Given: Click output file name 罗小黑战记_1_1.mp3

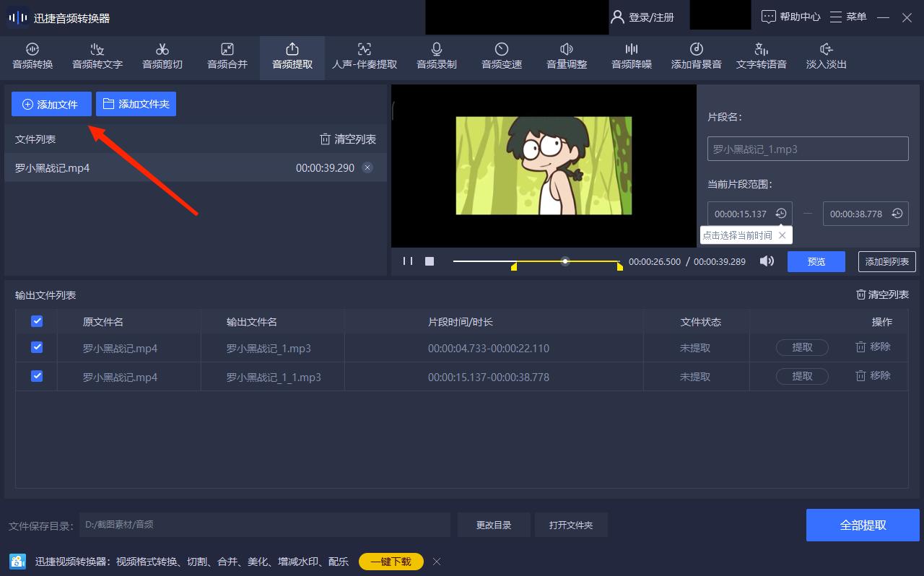Looking at the screenshot, I should coord(274,378).
